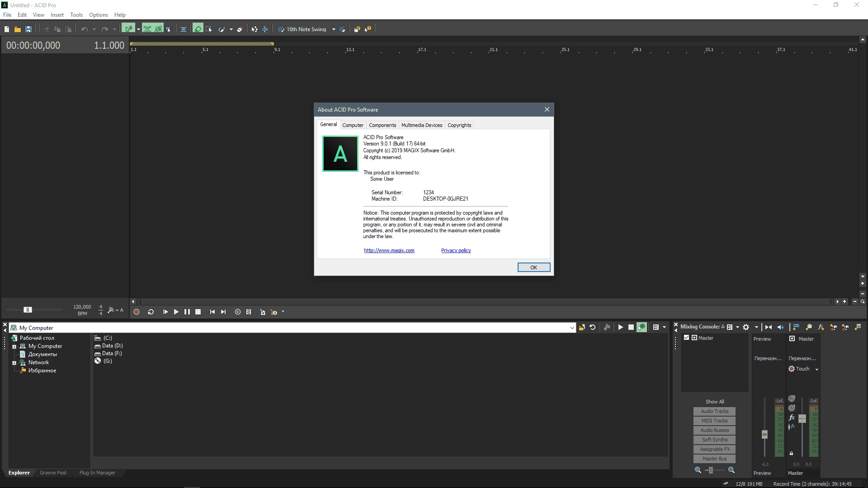This screenshot has height=488, width=868.
Task: Click the Master bus fx icon
Action: tap(792, 418)
